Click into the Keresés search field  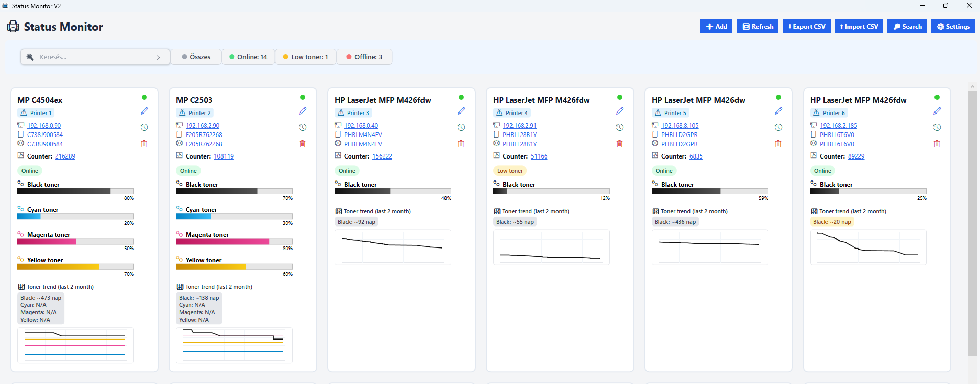point(95,57)
